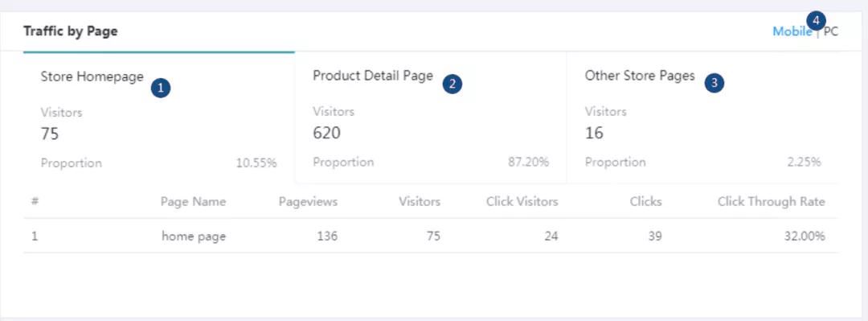
Task: Click the 32.00% click through rate cell
Action: [805, 237]
